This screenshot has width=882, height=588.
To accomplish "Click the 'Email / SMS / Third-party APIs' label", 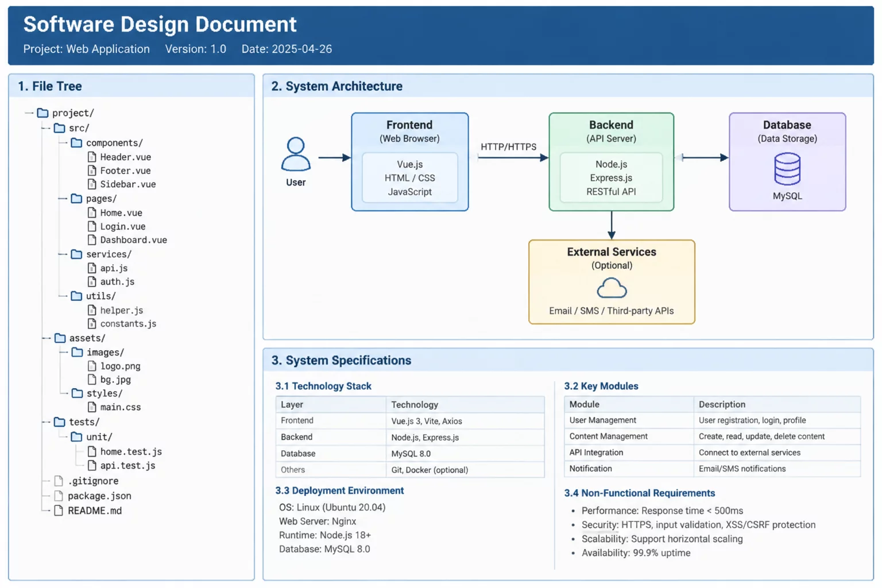I will (612, 311).
